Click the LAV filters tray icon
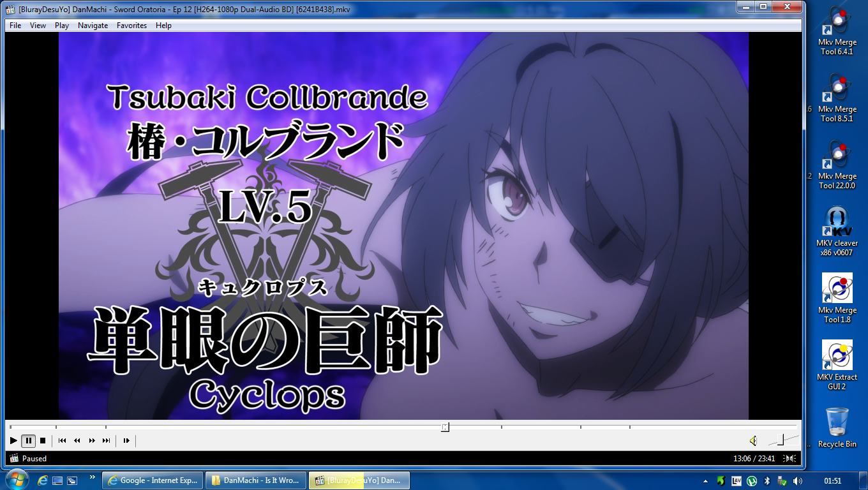Screen dimensions: 868x490 click(x=737, y=480)
